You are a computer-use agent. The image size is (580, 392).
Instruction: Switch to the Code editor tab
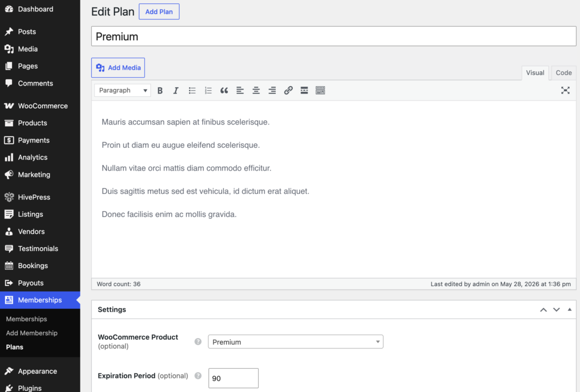(564, 73)
